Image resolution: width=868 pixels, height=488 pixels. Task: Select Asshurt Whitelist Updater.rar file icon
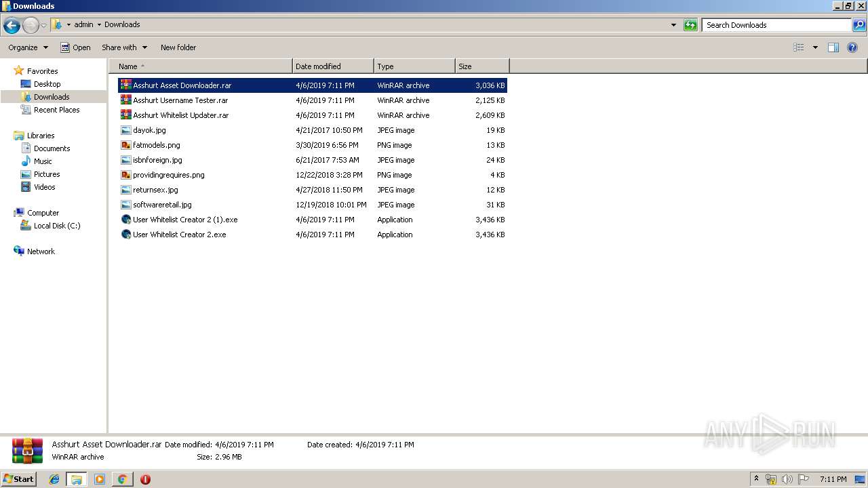[125, 115]
